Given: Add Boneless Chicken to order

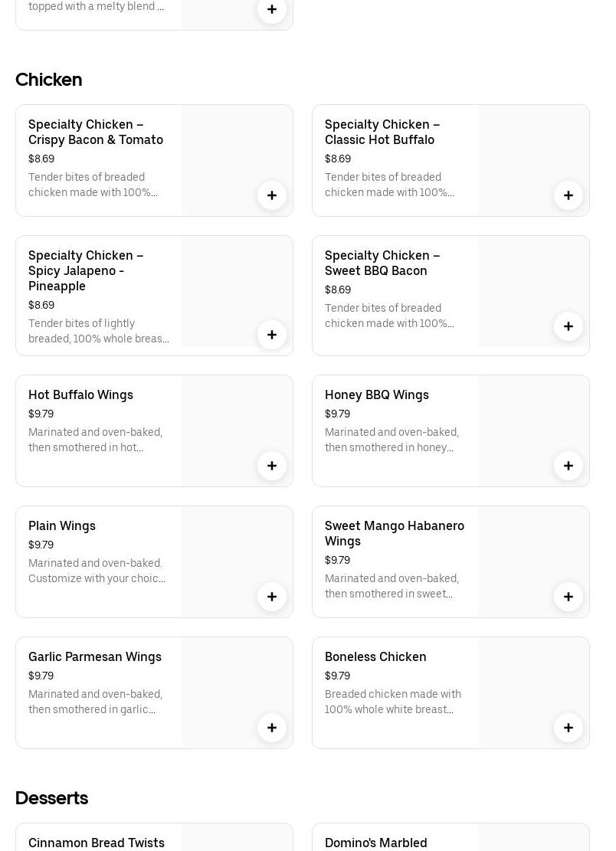Looking at the screenshot, I should click(568, 728).
